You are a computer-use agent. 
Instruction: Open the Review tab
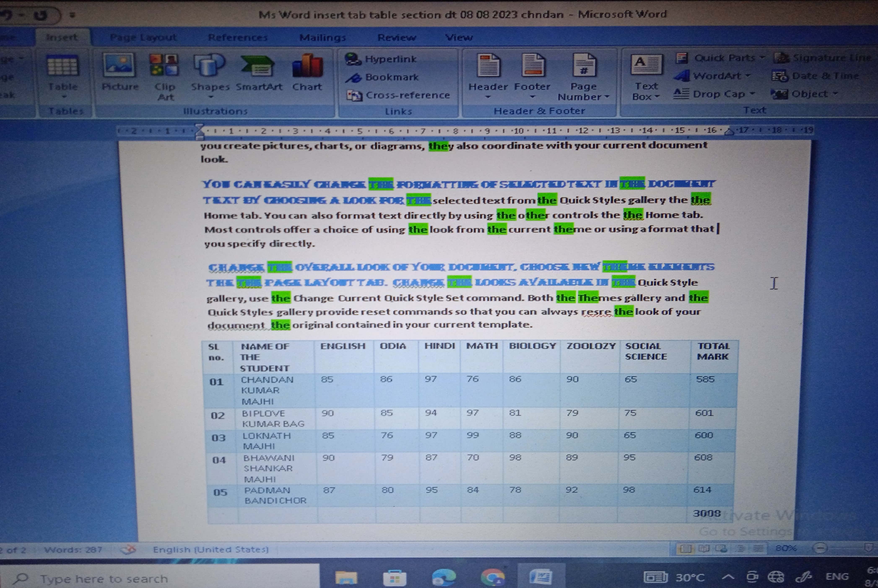pyautogui.click(x=397, y=38)
